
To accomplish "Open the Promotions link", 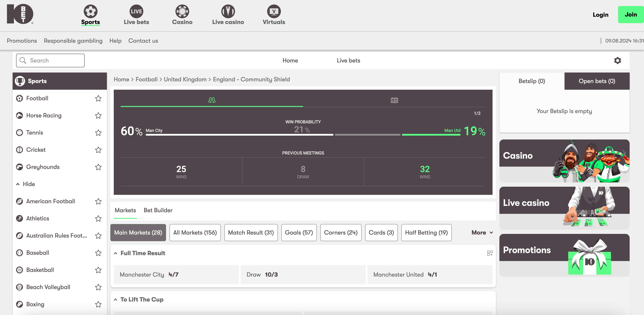I will point(22,41).
